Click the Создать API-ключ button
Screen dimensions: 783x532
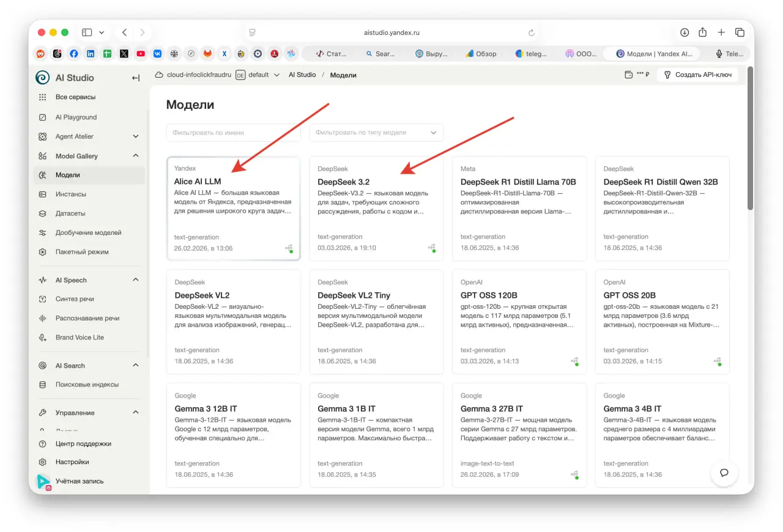tap(697, 75)
